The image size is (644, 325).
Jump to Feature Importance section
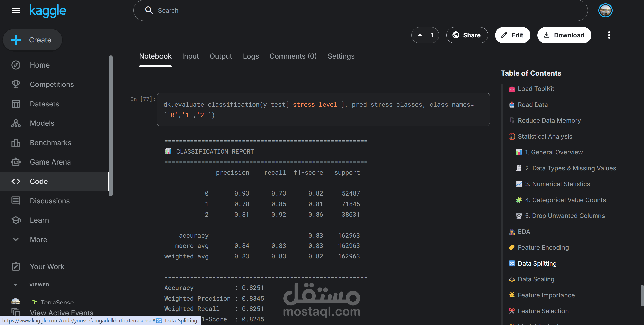(546, 295)
